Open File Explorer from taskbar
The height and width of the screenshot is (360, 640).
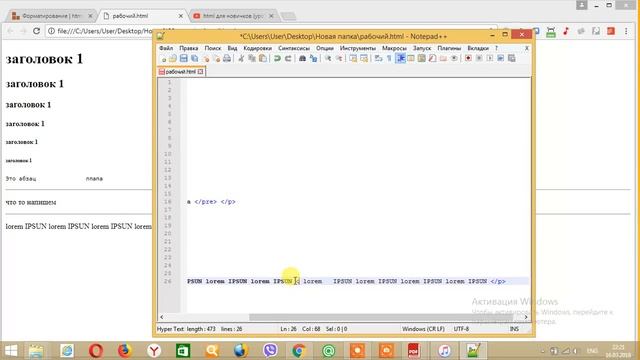tap(36, 351)
